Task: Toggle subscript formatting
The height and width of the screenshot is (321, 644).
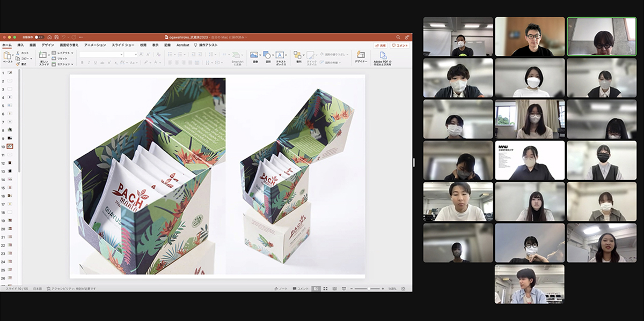Action: (x=116, y=62)
